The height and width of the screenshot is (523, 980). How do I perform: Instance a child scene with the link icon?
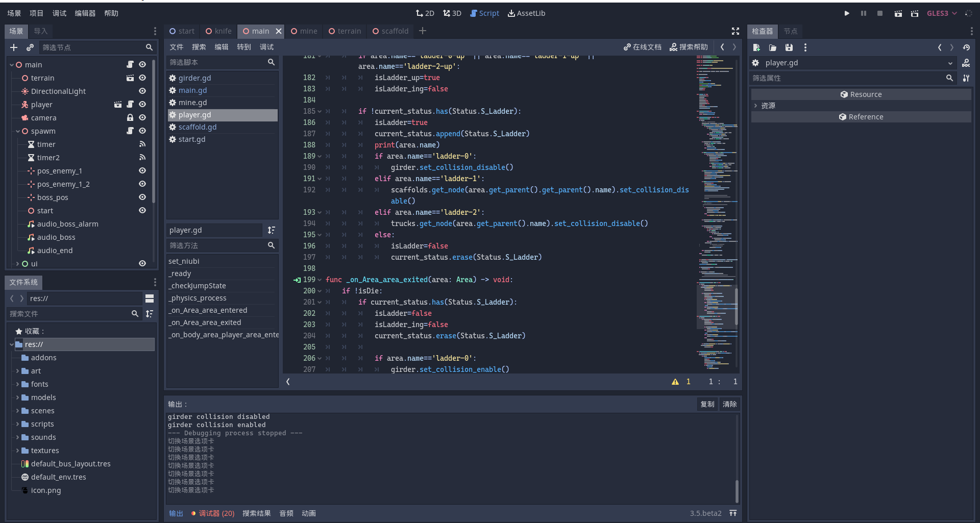[x=30, y=47]
